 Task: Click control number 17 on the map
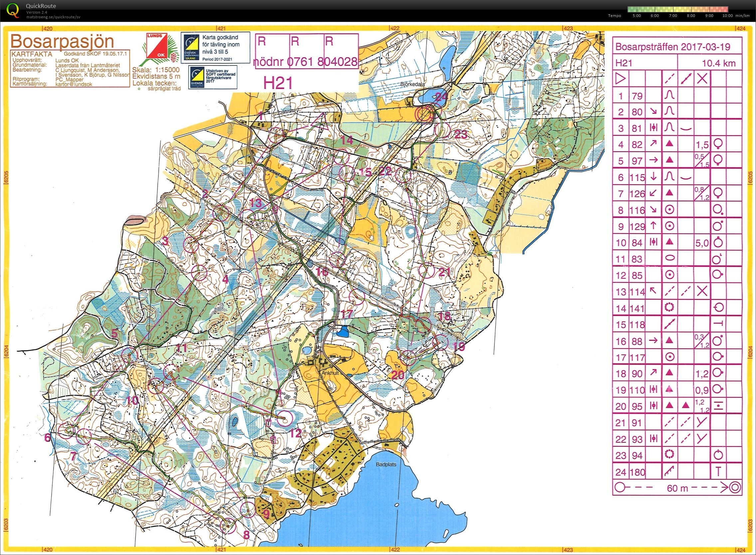click(347, 314)
